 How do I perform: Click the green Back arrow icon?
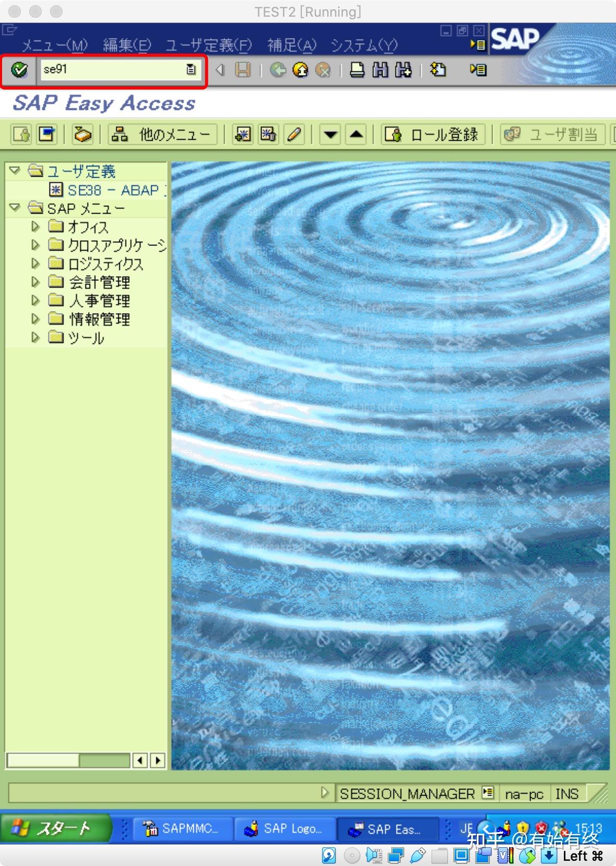[278, 70]
